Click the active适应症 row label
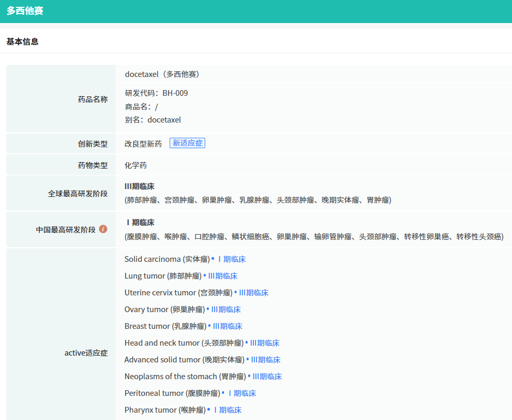The height and width of the screenshot is (420, 512). 86,353
